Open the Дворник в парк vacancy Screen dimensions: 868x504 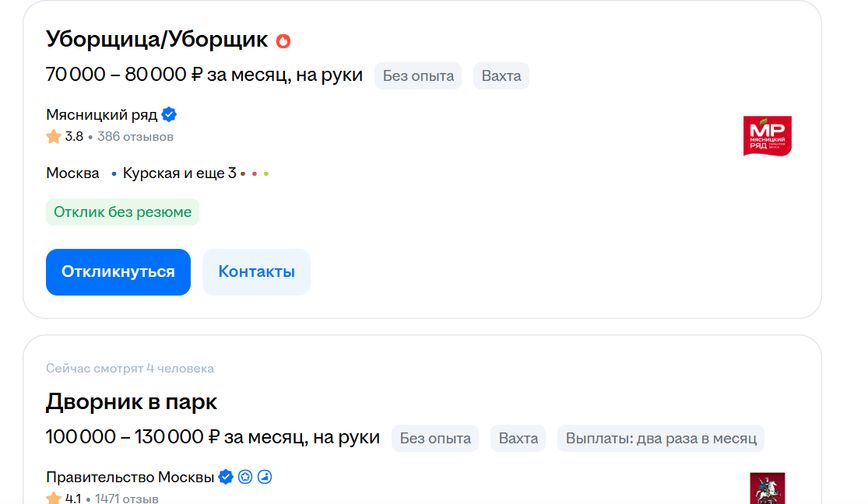[x=132, y=402]
